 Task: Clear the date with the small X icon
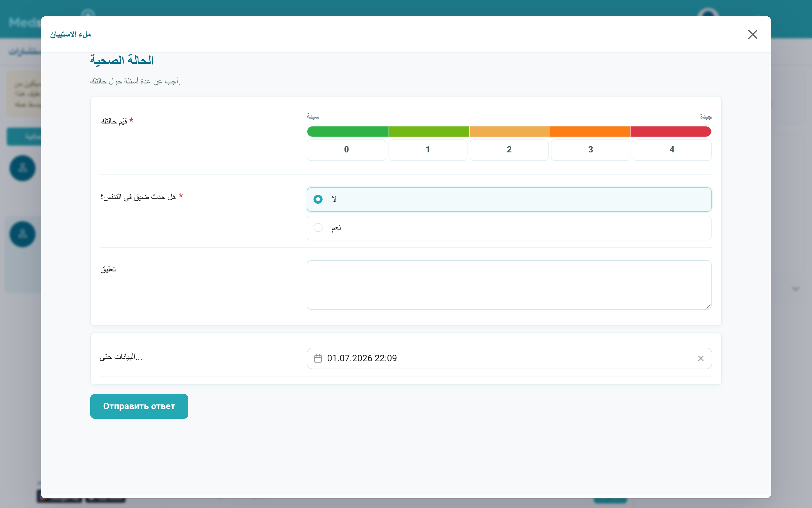pos(701,358)
